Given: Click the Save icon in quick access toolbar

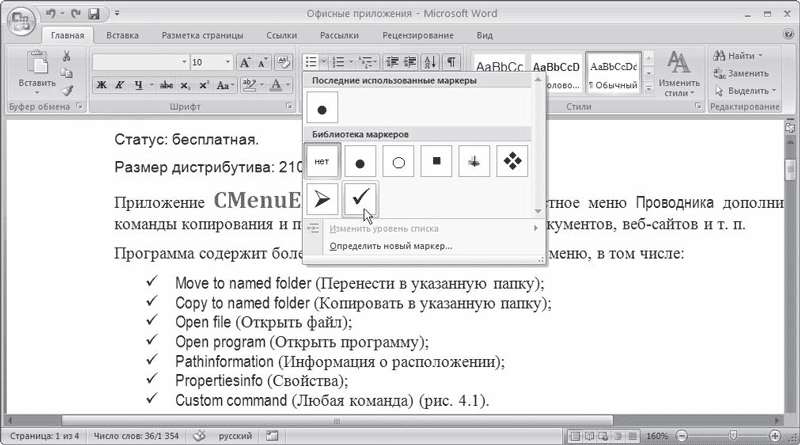Looking at the screenshot, I should coord(92,14).
